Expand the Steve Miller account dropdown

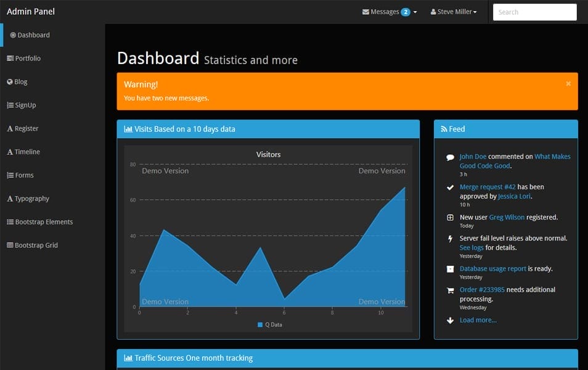(454, 11)
